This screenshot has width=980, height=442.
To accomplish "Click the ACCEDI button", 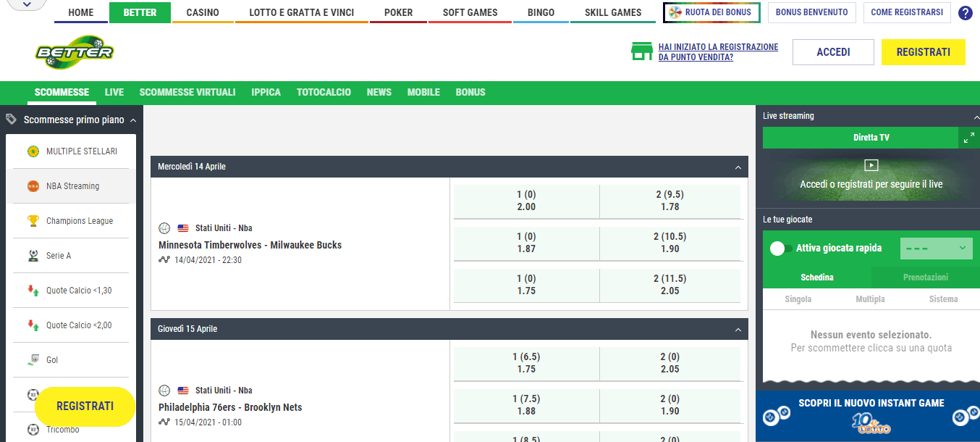I will pos(833,52).
